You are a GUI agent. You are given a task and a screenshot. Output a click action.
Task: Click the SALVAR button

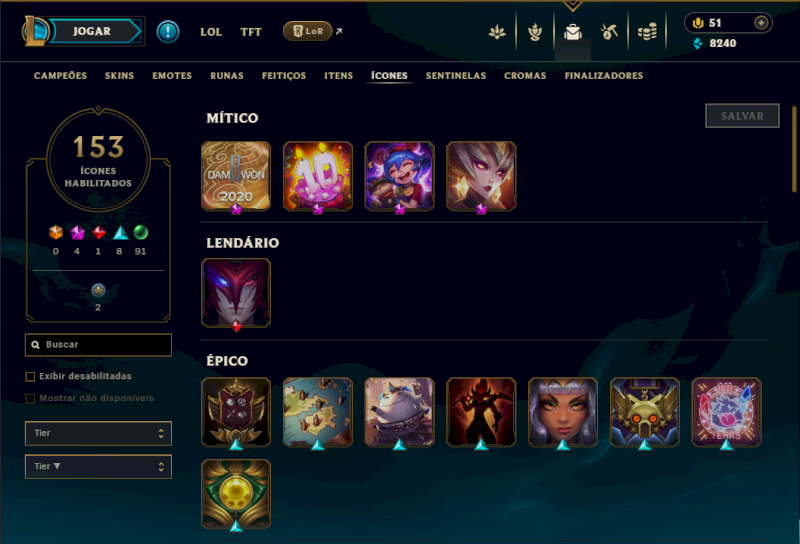click(x=742, y=116)
